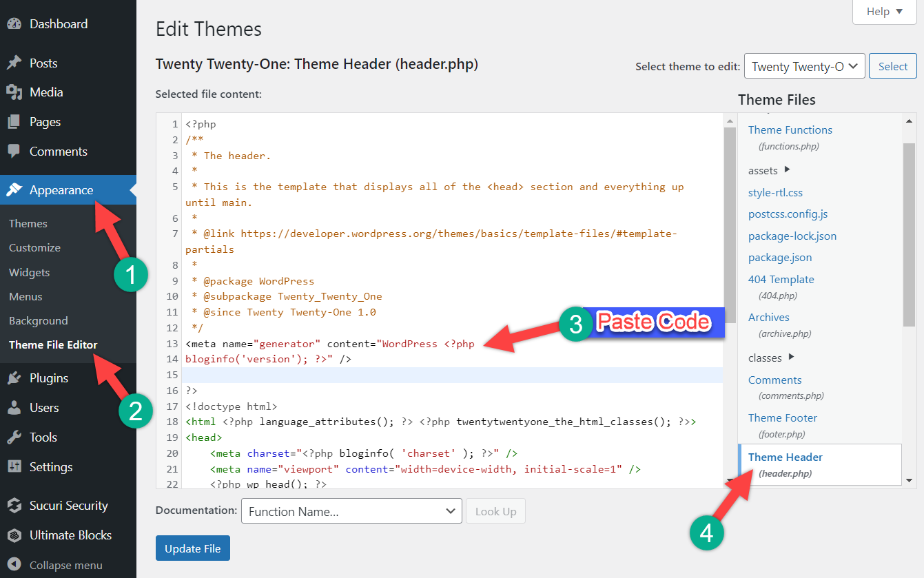Click the Sucuri Security icon
The height and width of the screenshot is (578, 924).
pyautogui.click(x=14, y=506)
